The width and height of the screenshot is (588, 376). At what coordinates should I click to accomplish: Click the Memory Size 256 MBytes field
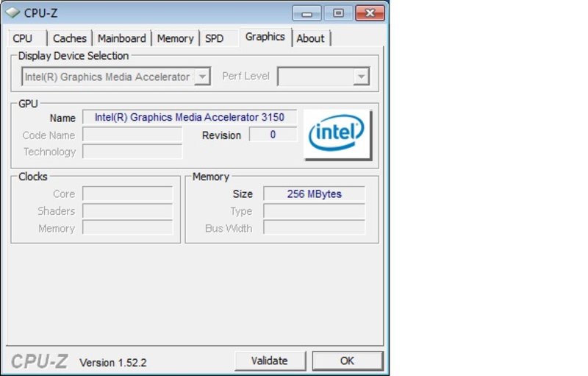[315, 194]
